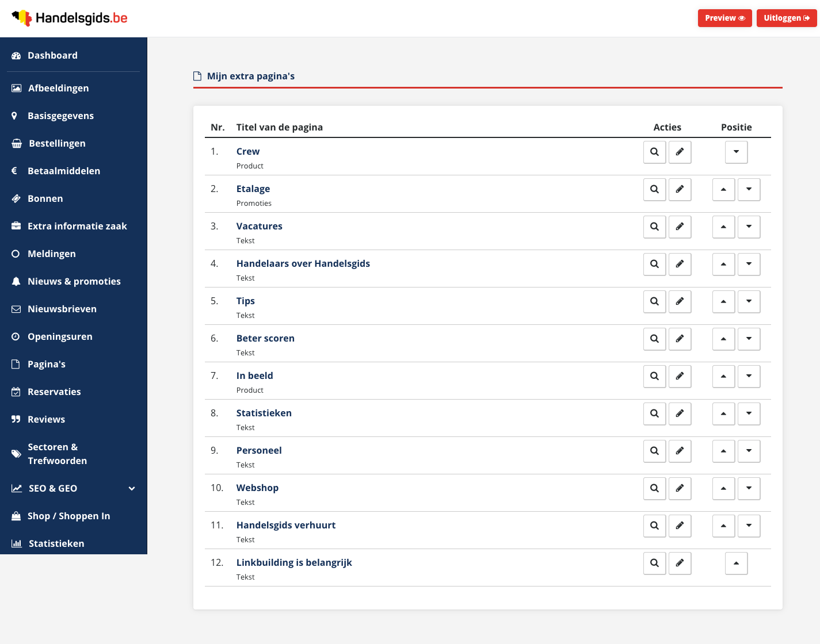Move Personeel page down
The image size is (820, 644).
tap(749, 451)
